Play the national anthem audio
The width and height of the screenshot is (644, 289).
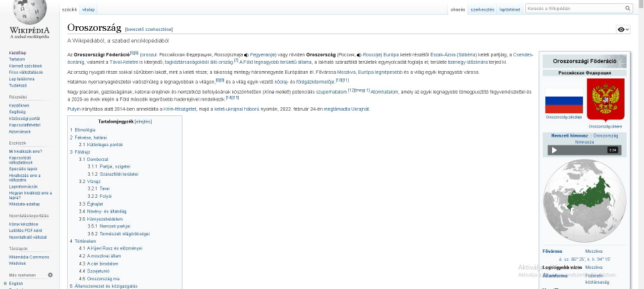(554, 150)
